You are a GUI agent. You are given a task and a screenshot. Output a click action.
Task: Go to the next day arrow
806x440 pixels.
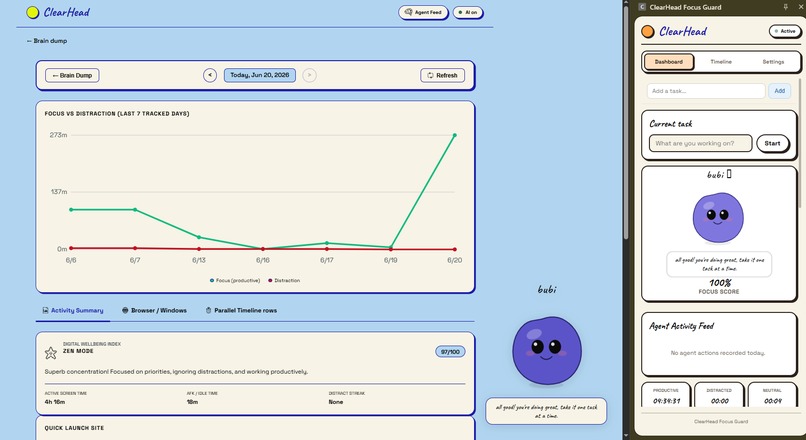(x=309, y=75)
